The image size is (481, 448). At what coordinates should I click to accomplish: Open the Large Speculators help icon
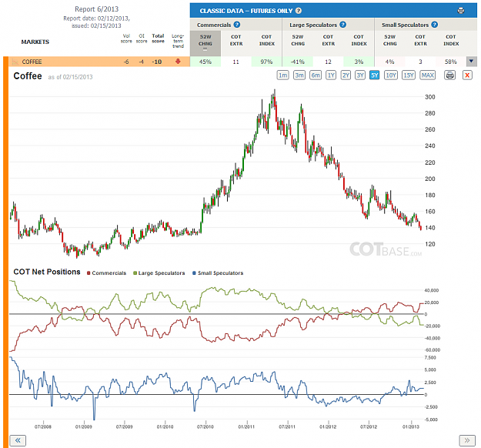tap(343, 25)
